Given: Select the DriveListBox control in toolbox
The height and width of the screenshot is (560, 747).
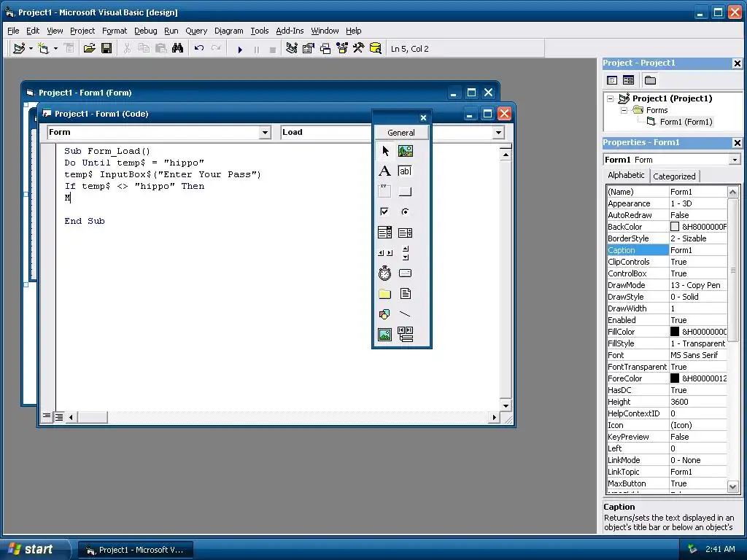Looking at the screenshot, I should coord(406,273).
